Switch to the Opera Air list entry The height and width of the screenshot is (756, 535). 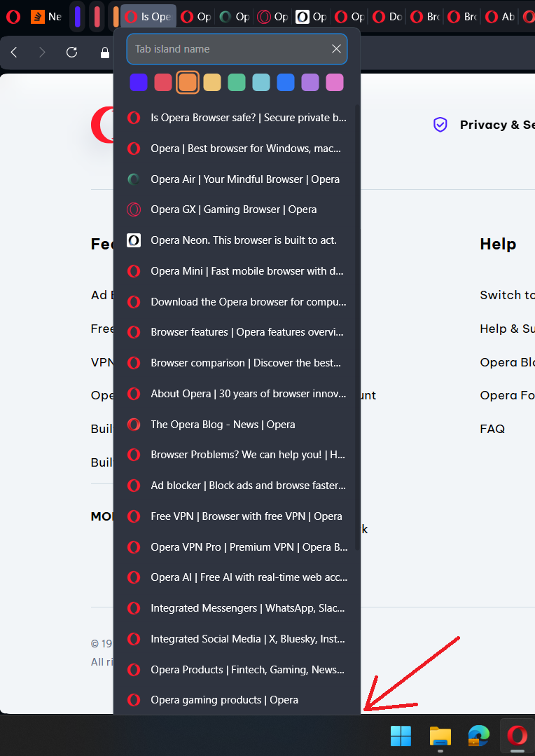point(244,179)
